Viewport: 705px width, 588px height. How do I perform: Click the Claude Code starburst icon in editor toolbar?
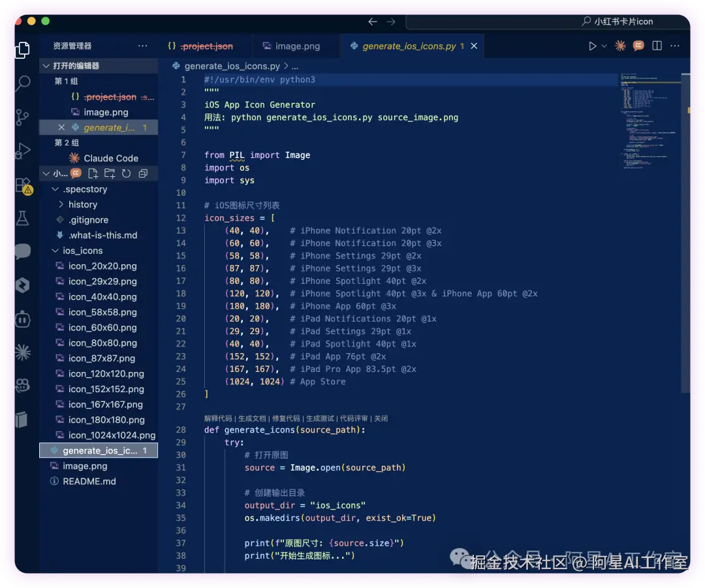[x=621, y=46]
